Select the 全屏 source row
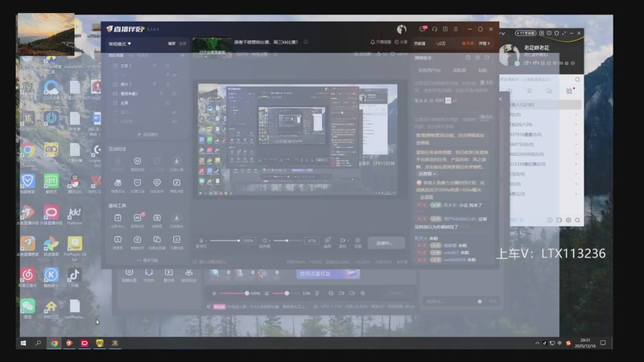The image size is (644, 362). point(146,103)
